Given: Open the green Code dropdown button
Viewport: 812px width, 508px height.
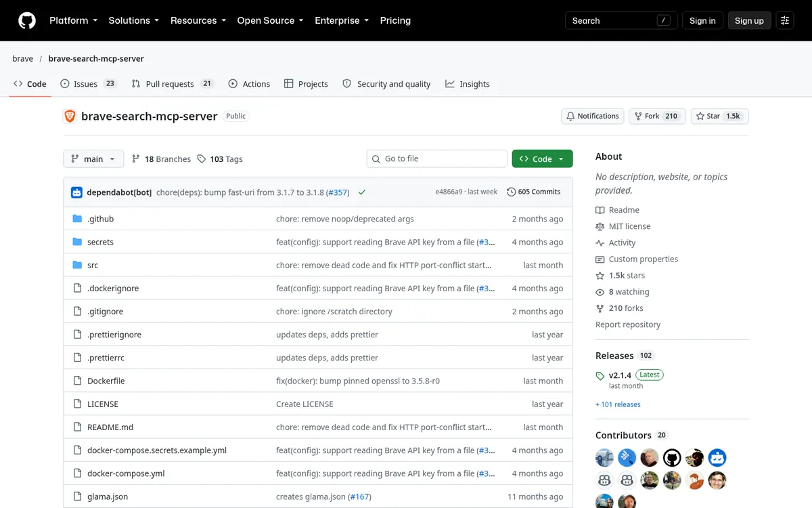Looking at the screenshot, I should coord(542,158).
